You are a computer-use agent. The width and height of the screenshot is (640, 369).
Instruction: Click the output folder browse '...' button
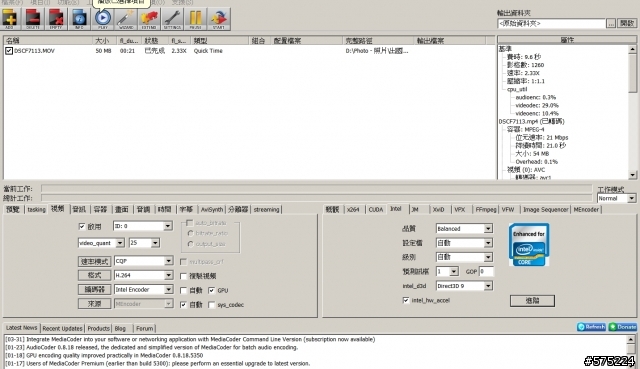tap(611, 23)
